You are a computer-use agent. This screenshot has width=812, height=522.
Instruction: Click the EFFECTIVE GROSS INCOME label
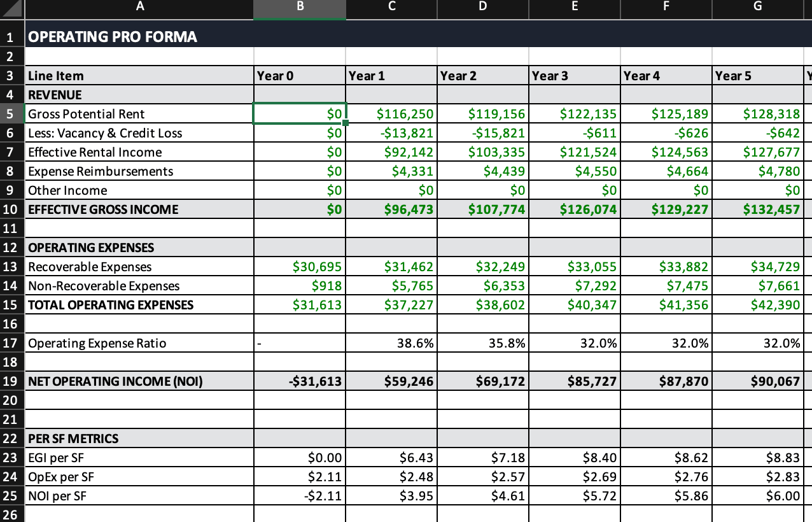103,209
